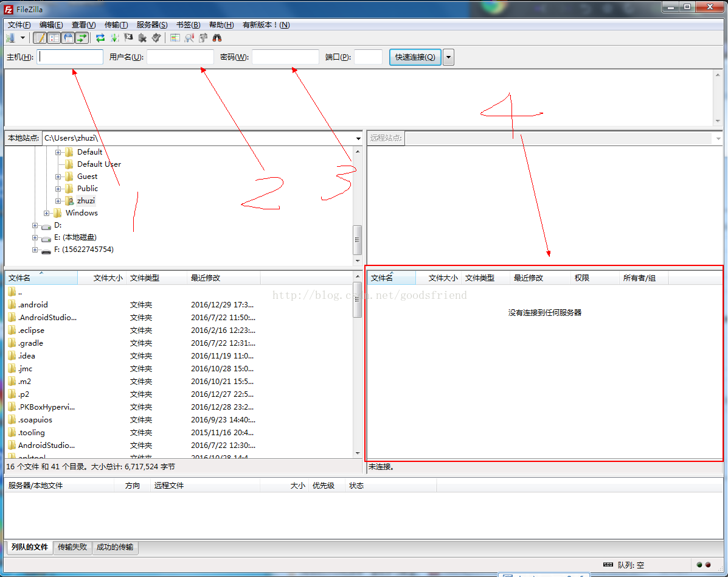This screenshot has width=728, height=577.
Task: Open the 有新版本！(N) menu
Action: [266, 24]
